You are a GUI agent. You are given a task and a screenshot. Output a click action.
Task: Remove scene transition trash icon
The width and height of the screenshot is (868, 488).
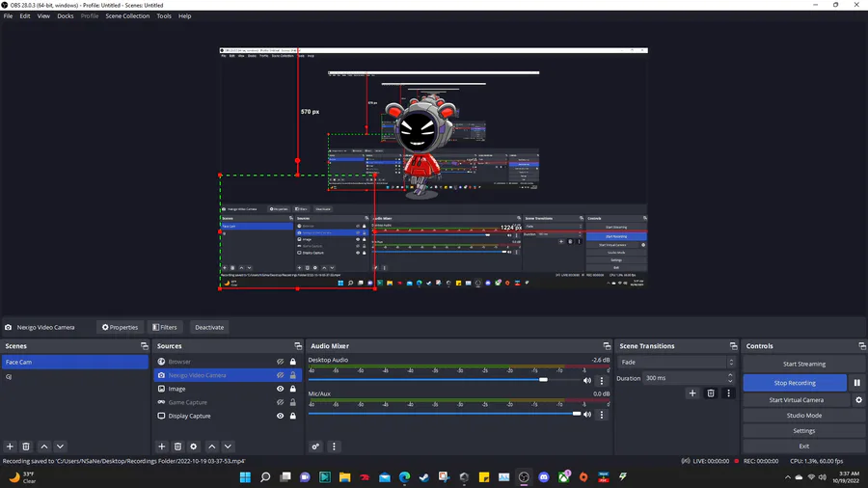click(x=711, y=393)
